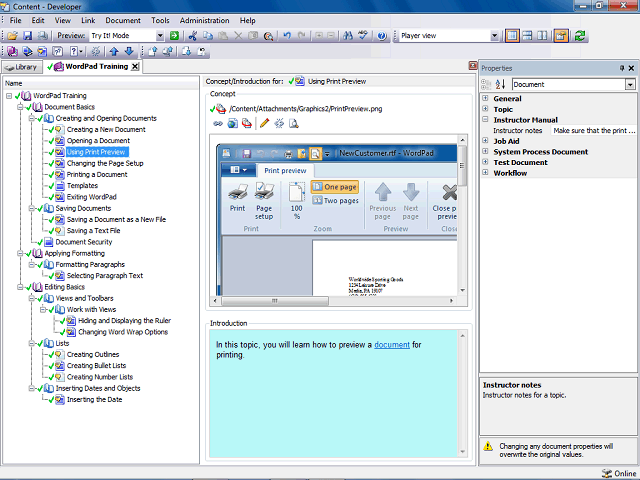Click the green Refresh arrows icon

coord(580,36)
